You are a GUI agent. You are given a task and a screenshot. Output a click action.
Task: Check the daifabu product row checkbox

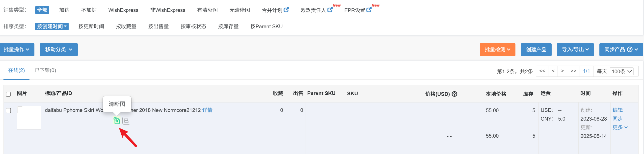coord(8,110)
